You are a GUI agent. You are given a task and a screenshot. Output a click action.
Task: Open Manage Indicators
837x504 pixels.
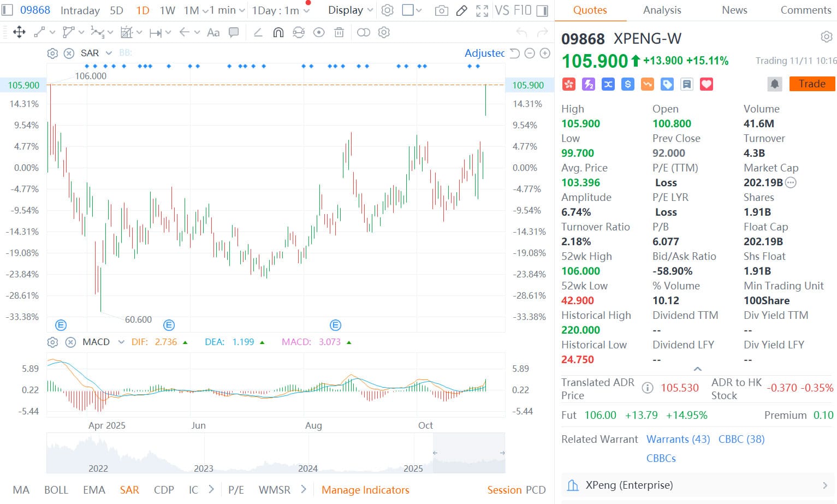point(365,490)
